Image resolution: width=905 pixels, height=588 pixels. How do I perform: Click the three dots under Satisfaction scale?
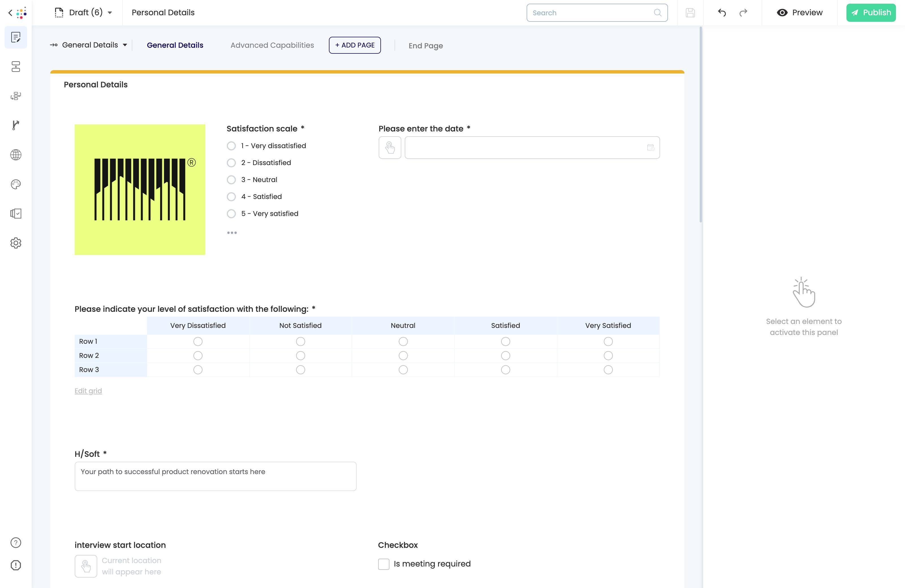(232, 233)
